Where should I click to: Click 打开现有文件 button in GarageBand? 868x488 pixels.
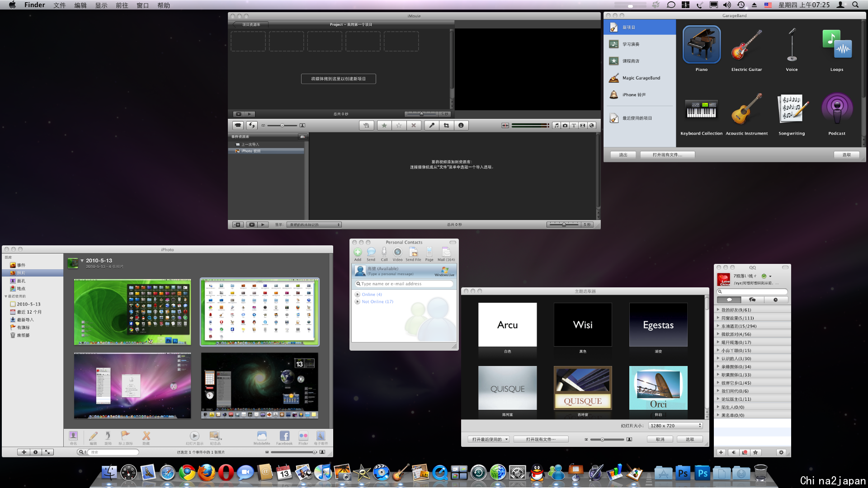pos(667,155)
